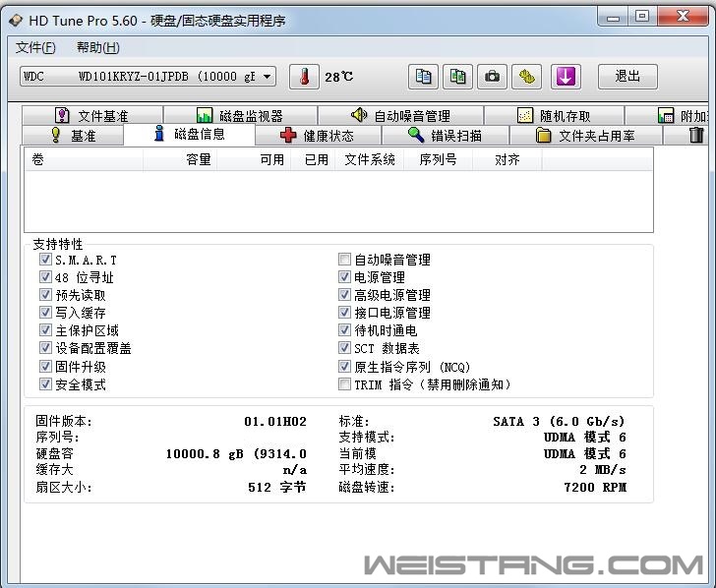
Task: Click the HD Tune Pro title bar icon
Action: tap(16, 21)
